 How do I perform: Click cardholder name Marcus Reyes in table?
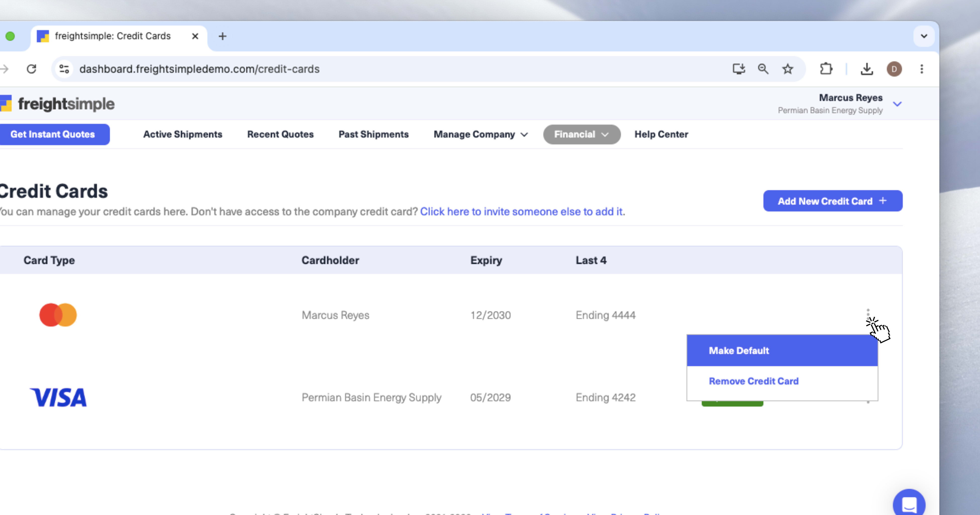click(335, 315)
